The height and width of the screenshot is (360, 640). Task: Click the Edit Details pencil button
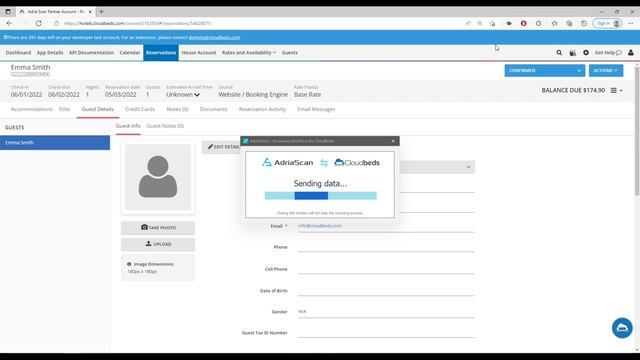223,147
